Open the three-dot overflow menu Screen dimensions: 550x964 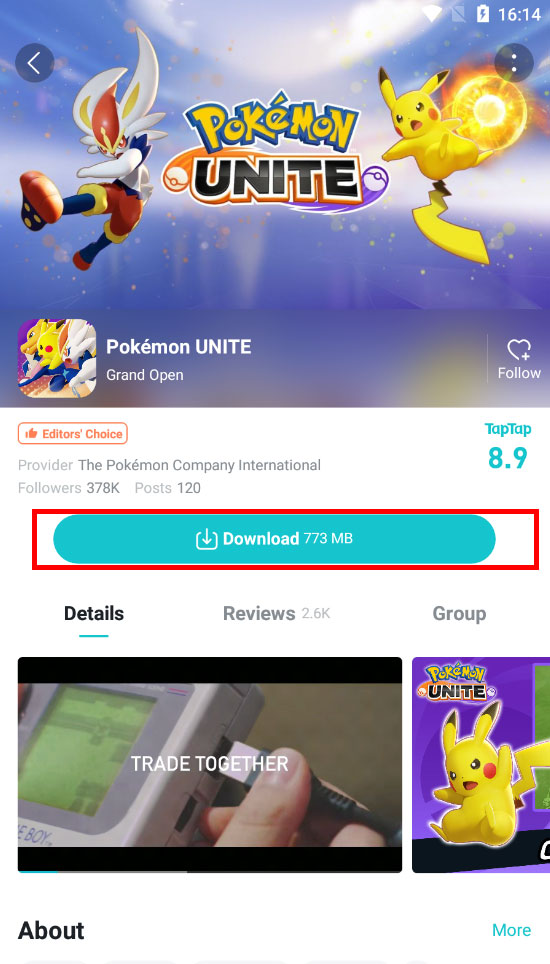click(514, 63)
